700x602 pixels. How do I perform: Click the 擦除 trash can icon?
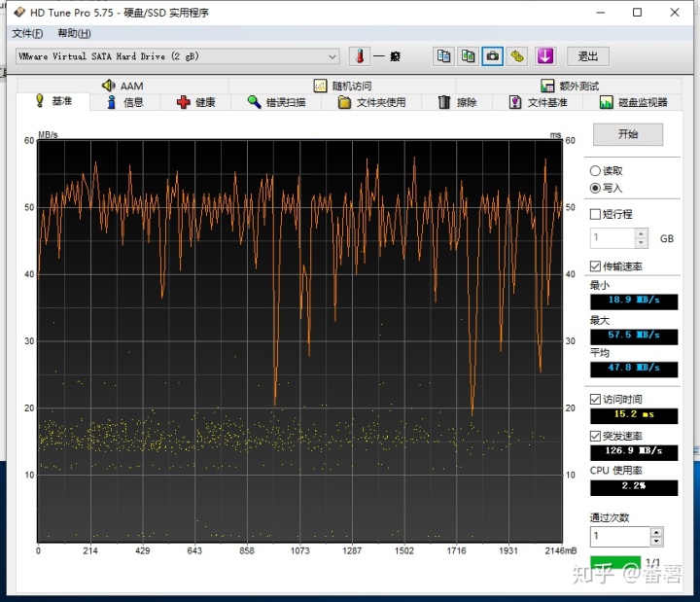click(x=443, y=102)
